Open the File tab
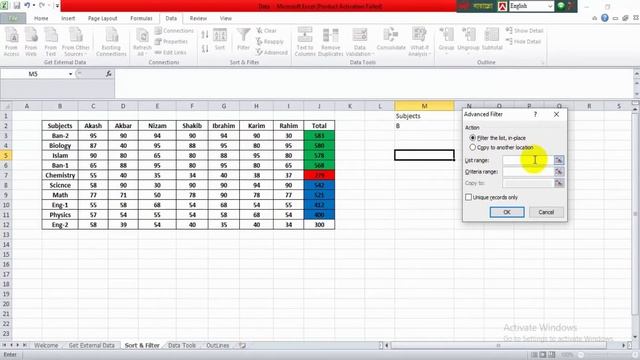The height and width of the screenshot is (360, 640). coord(13,18)
